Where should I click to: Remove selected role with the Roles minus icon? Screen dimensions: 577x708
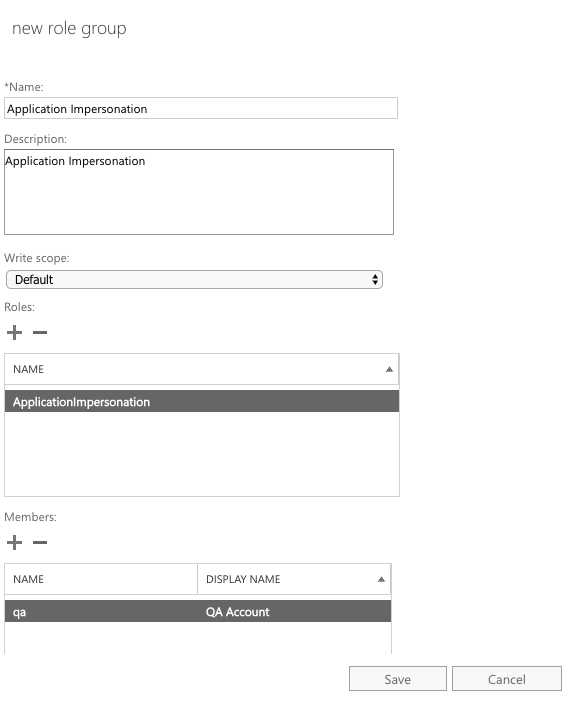(40, 332)
